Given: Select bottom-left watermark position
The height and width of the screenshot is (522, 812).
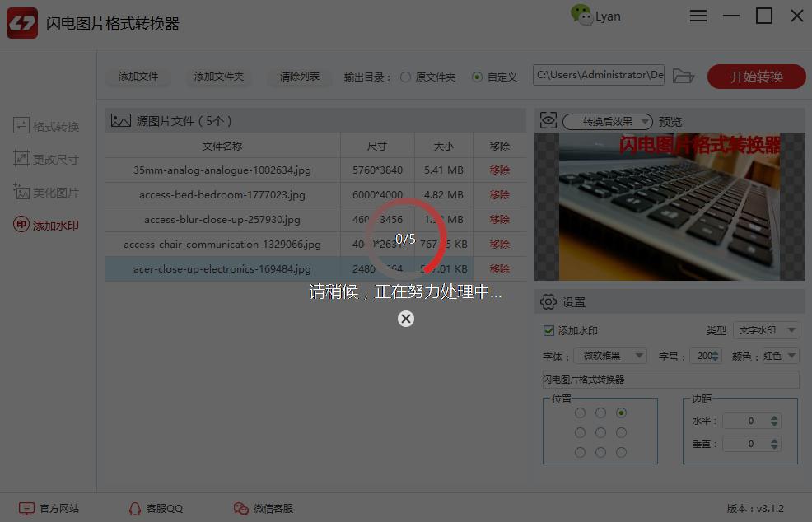Looking at the screenshot, I should point(580,453).
